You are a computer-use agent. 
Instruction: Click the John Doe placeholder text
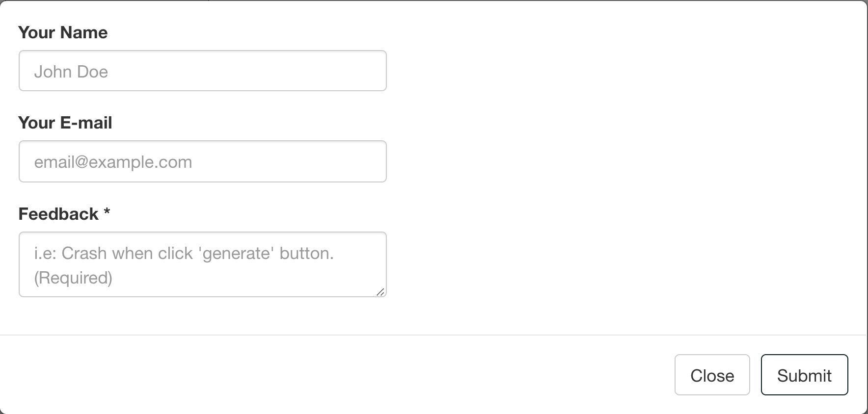[x=71, y=72]
